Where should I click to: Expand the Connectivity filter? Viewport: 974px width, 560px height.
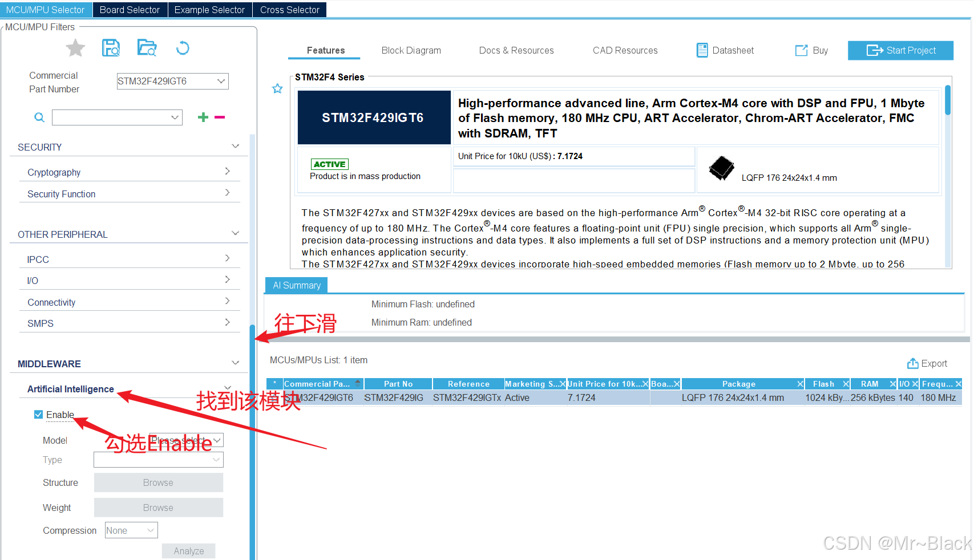click(x=227, y=301)
